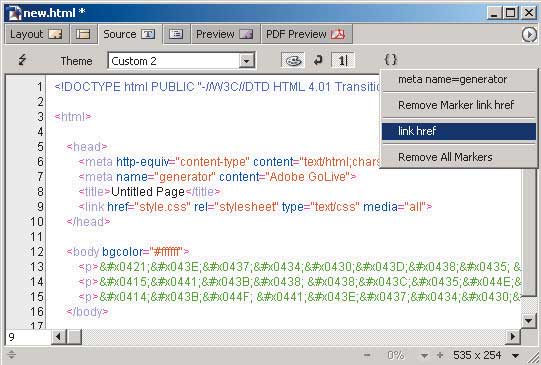Open the round flyout arrow menu
This screenshot has width=541, height=365.
click(529, 34)
